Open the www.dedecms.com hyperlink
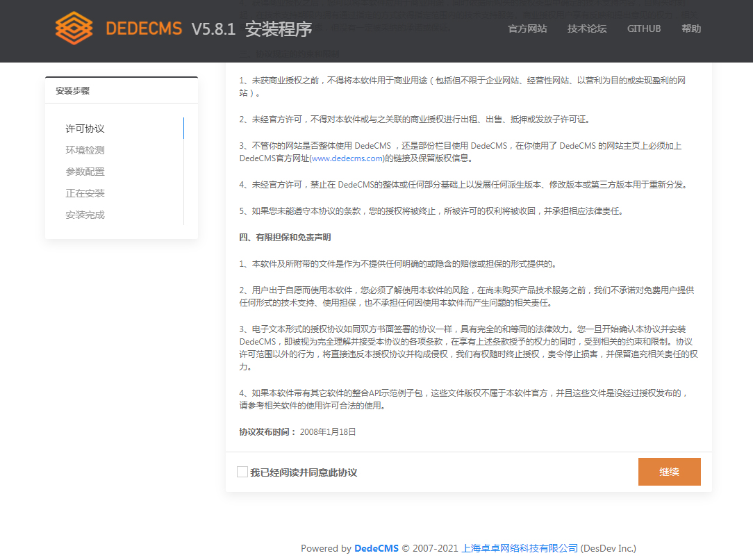The image size is (753, 560). 347,158
